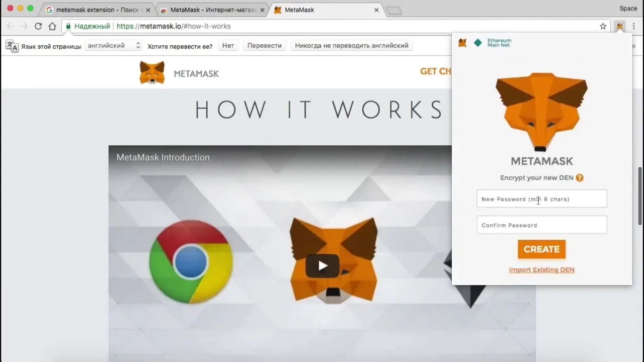Click the METAMASK wordmark in site header
The image size is (644, 362).
(x=196, y=73)
